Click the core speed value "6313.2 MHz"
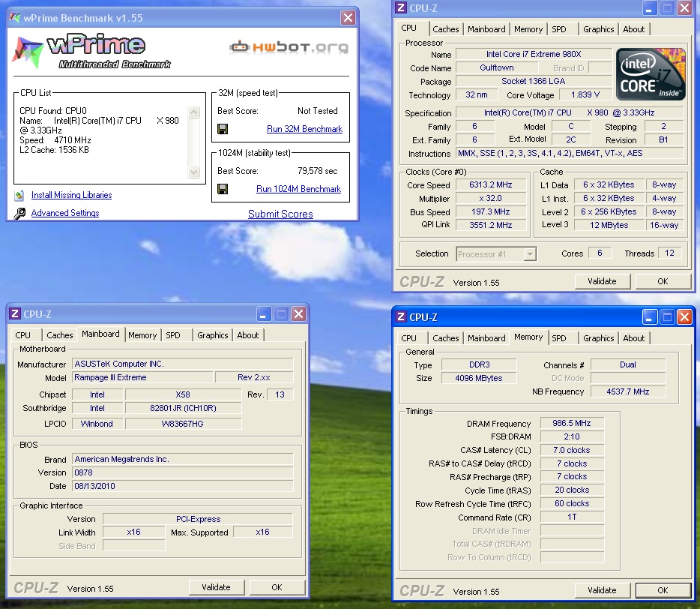The width and height of the screenshot is (700, 609). click(x=491, y=185)
